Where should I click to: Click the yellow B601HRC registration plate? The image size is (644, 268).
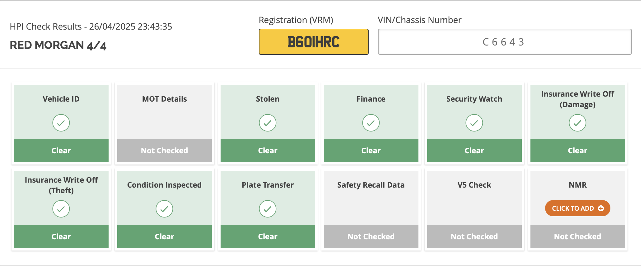click(x=314, y=42)
